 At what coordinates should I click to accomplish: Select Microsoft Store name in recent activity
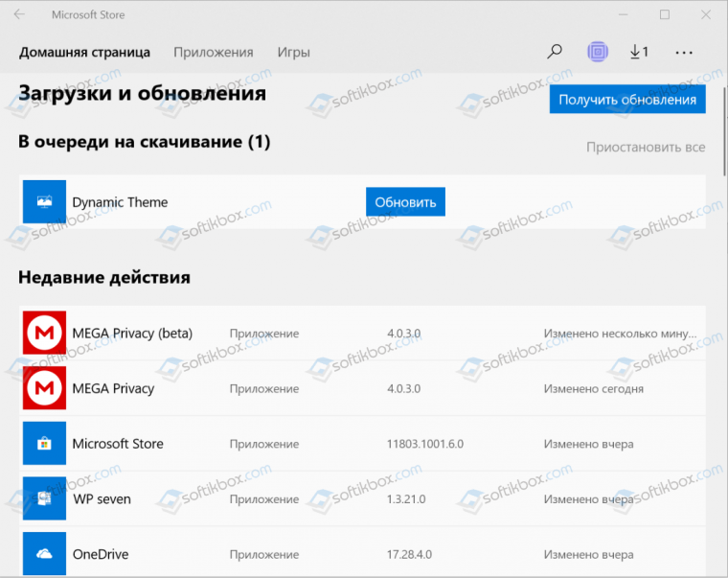[118, 444]
